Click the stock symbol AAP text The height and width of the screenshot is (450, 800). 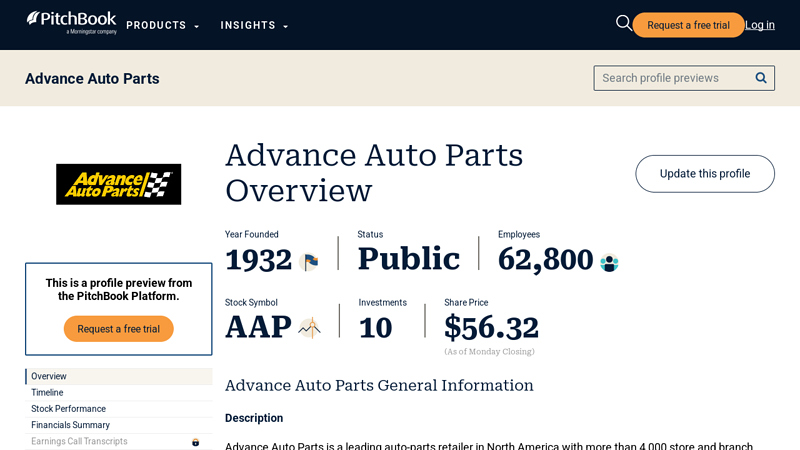tap(258, 327)
